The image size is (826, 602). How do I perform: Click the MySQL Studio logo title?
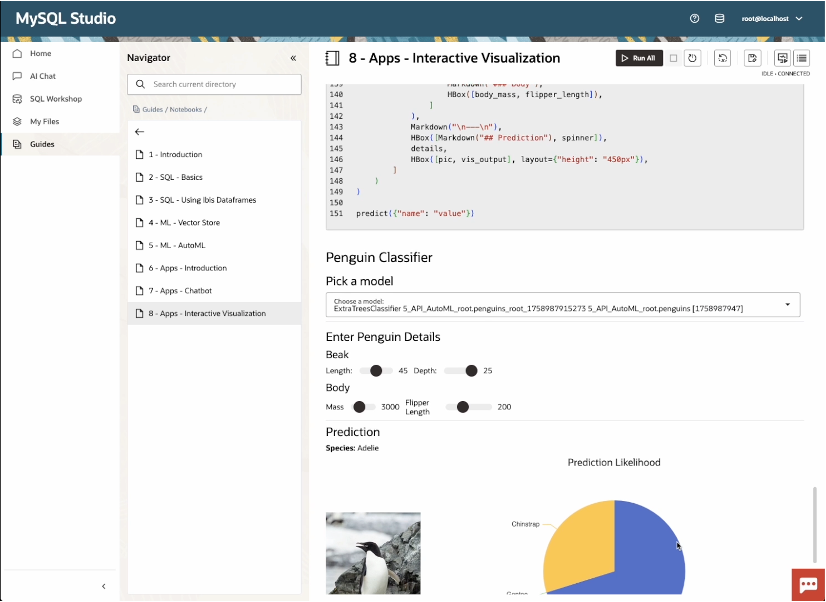pos(66,18)
